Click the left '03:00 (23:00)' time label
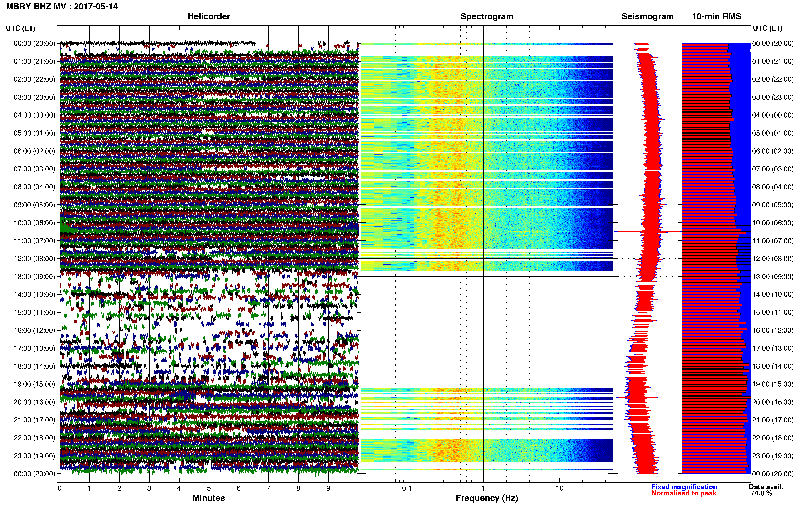Image resolution: width=812 pixels, height=508 pixels. click(x=34, y=97)
